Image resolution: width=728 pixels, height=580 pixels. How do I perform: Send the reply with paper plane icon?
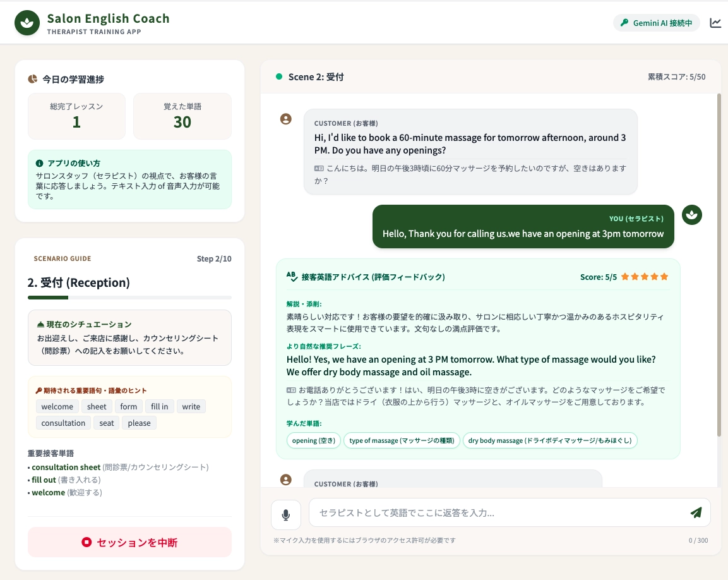pyautogui.click(x=696, y=512)
